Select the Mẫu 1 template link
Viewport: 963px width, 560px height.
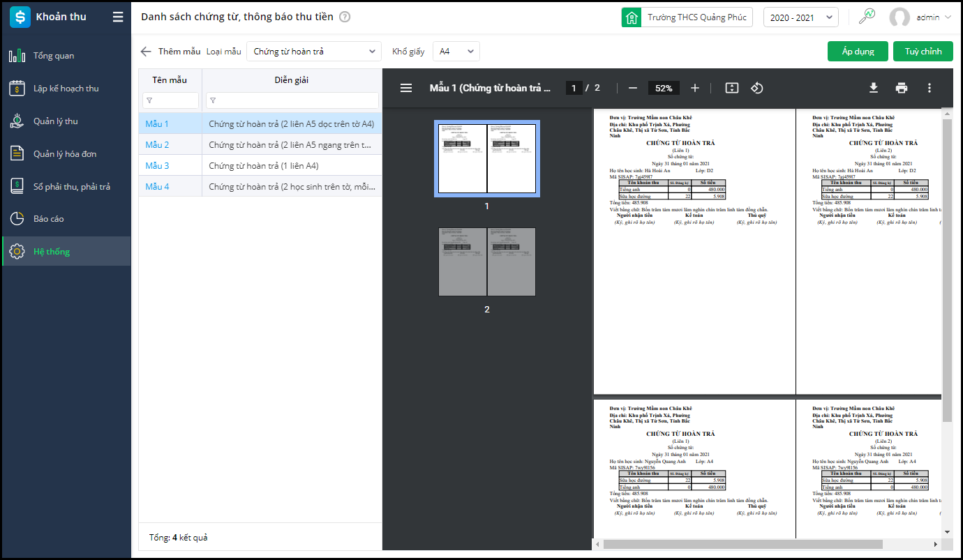(x=157, y=124)
